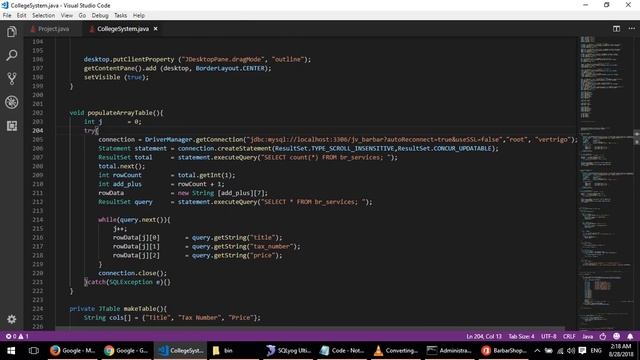The height and width of the screenshot is (360, 640).
Task: Click the volume icon in system tray
Action: (x=571, y=351)
